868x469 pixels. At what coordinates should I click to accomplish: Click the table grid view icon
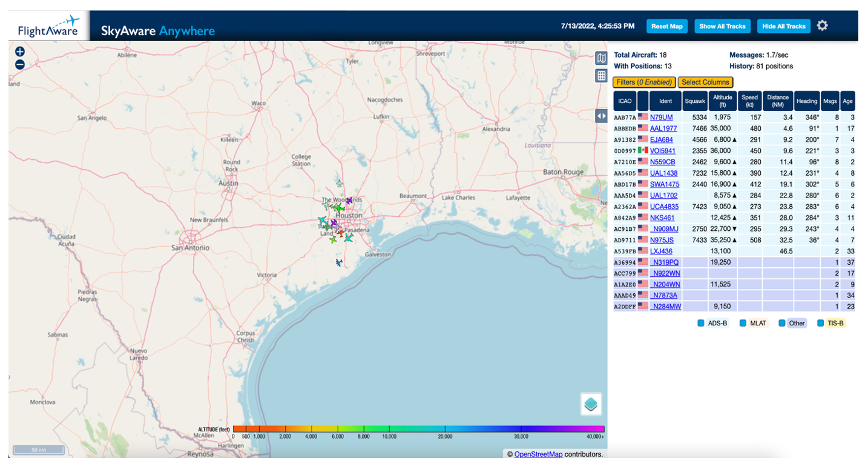pyautogui.click(x=601, y=76)
